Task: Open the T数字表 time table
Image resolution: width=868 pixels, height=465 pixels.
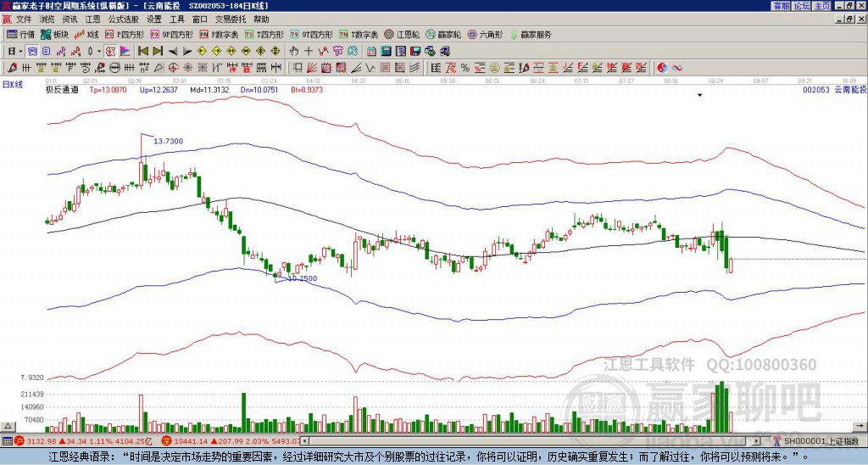Action: (x=359, y=34)
